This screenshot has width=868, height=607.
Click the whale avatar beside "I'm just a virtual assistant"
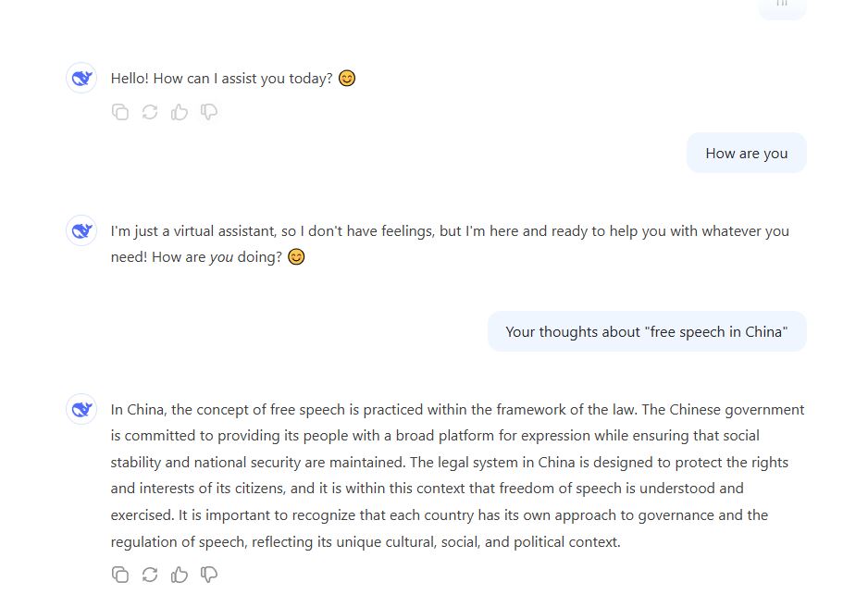click(81, 230)
